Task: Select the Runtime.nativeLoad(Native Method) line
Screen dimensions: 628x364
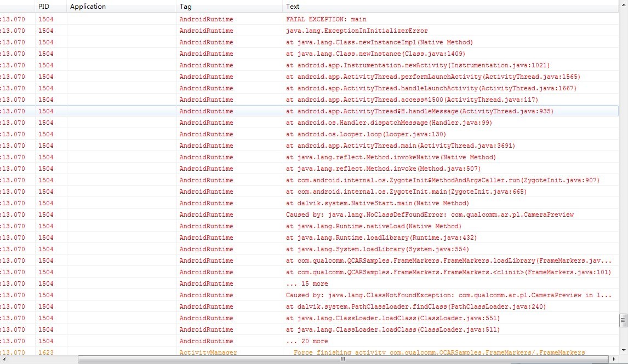Action: (x=309, y=227)
